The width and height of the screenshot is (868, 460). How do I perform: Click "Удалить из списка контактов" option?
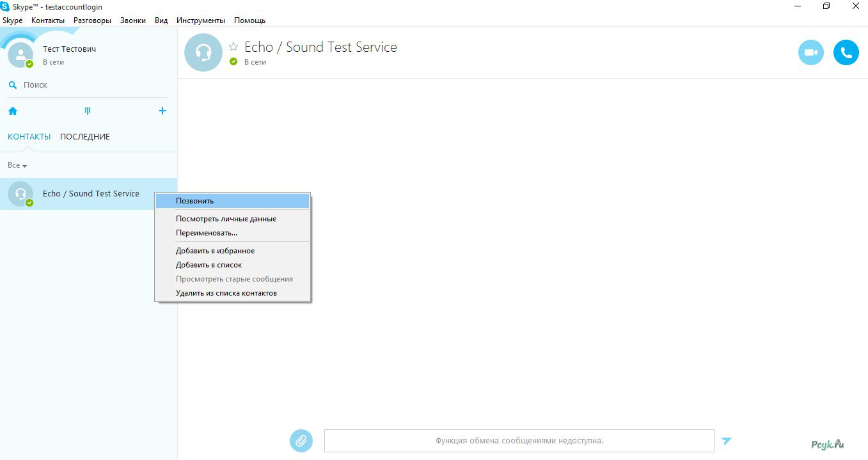(x=226, y=293)
